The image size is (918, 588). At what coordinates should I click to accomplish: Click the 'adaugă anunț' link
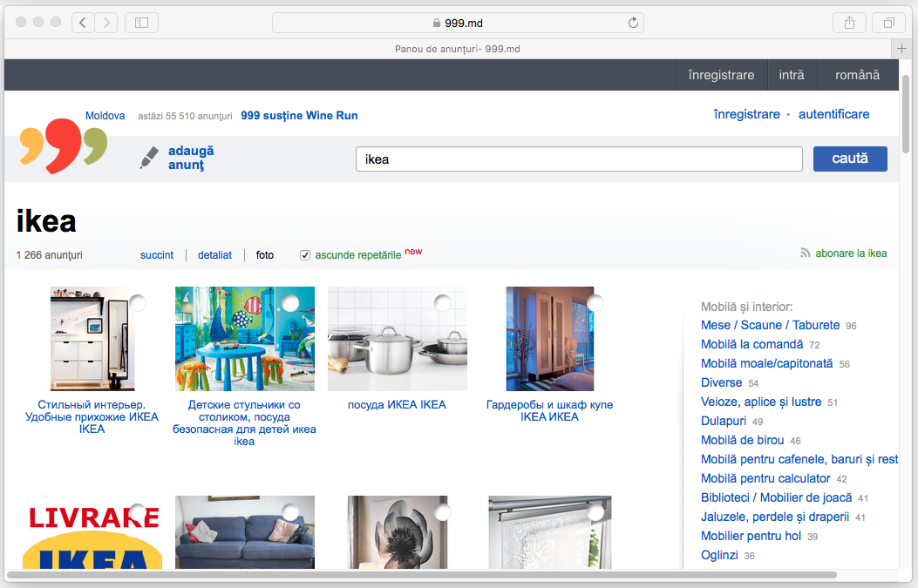click(x=191, y=158)
